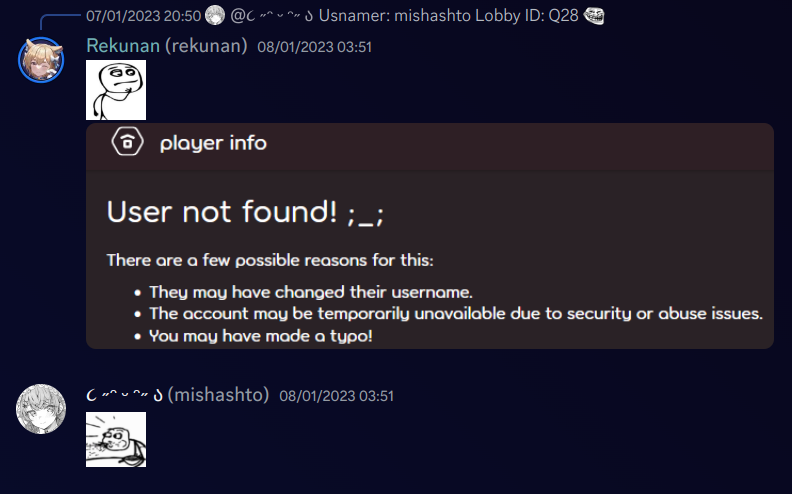Click the 07/01/2023 20:50 reply timestamp
The width and height of the screenshot is (792, 494).
tap(144, 15)
